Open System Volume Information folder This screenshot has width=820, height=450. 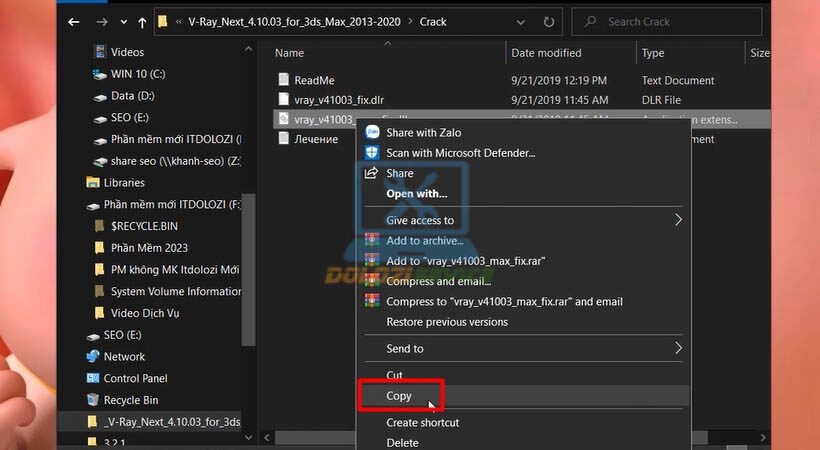click(x=176, y=291)
